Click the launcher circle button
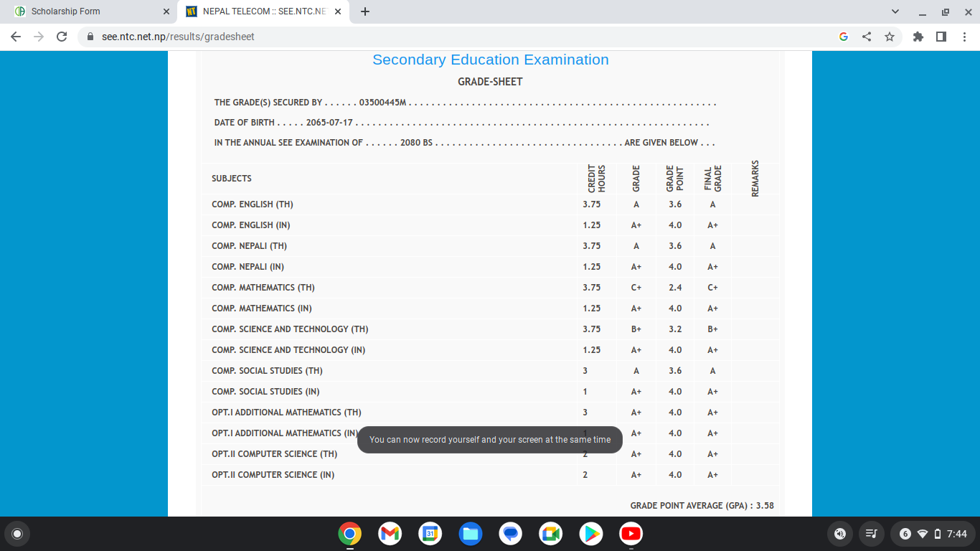The image size is (980, 551). 17,534
